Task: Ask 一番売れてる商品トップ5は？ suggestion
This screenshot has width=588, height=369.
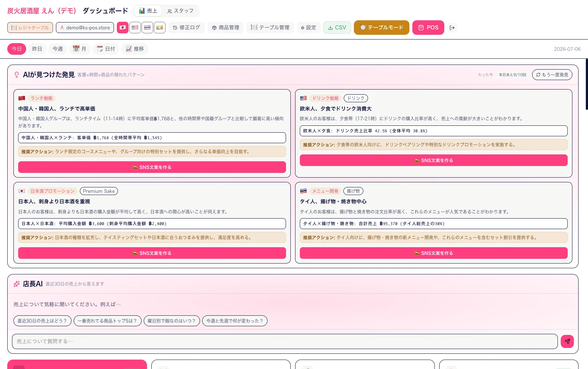Action: [x=107, y=321]
